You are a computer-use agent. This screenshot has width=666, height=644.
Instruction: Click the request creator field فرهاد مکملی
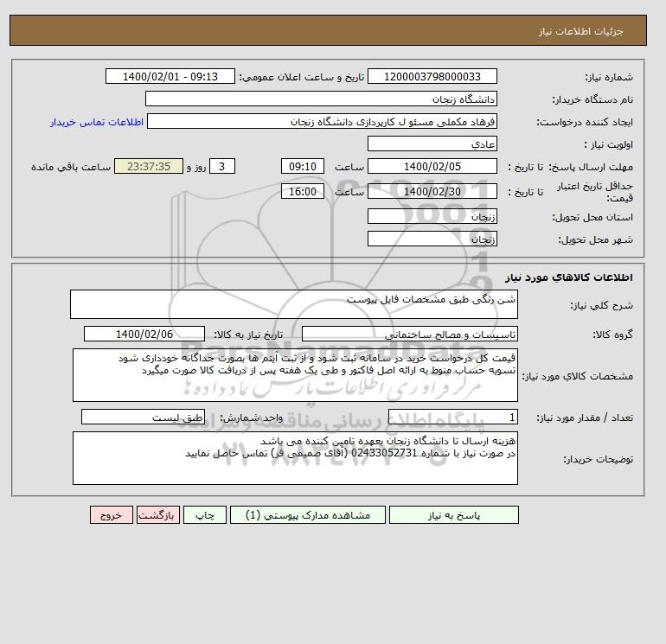pos(322,121)
